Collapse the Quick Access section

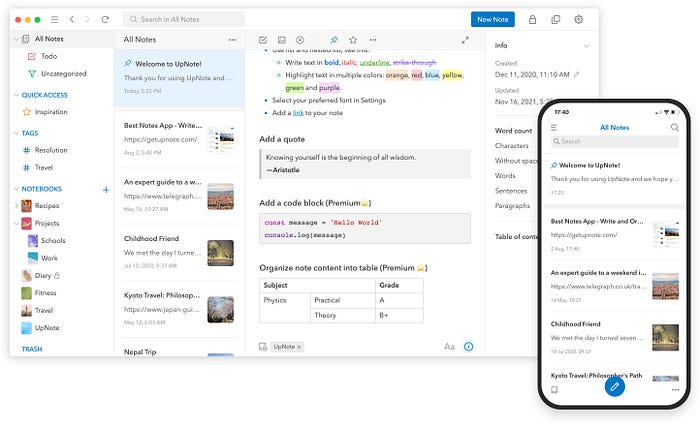coord(16,95)
